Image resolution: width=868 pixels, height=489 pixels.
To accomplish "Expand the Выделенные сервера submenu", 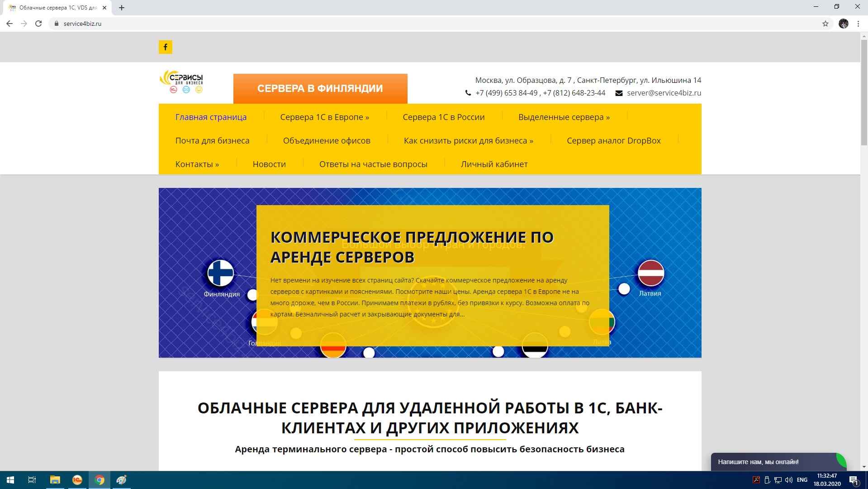I will click(564, 117).
